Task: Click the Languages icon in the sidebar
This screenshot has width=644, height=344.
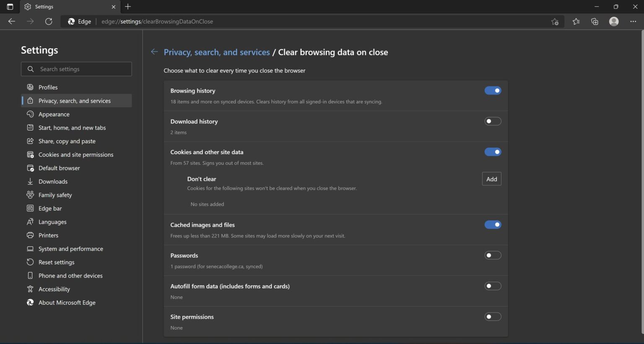Action: [x=30, y=222]
